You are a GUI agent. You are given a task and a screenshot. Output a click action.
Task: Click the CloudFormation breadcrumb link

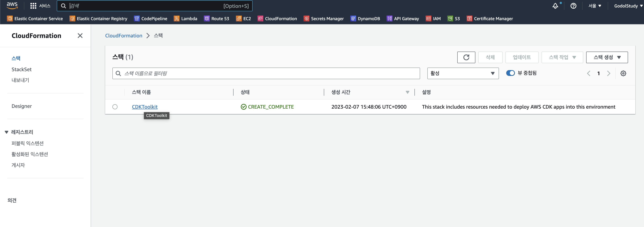[x=123, y=36]
